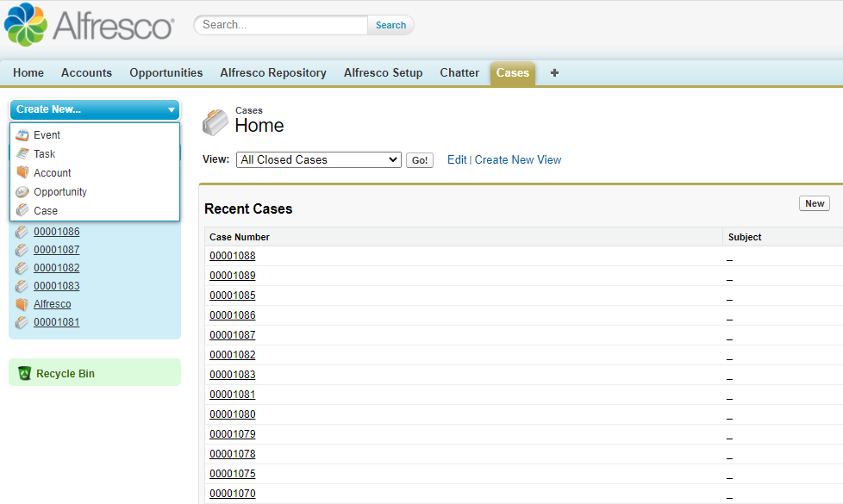Click the Event calendar icon

coord(22,135)
